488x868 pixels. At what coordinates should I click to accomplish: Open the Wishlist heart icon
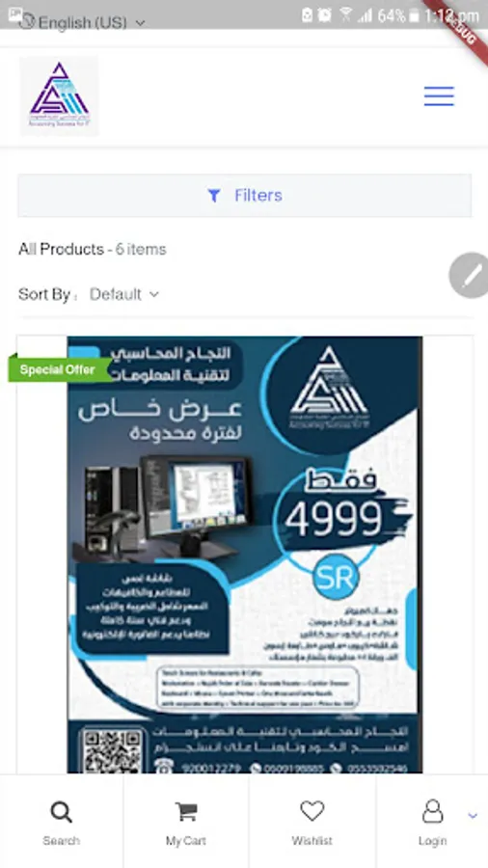(x=312, y=811)
